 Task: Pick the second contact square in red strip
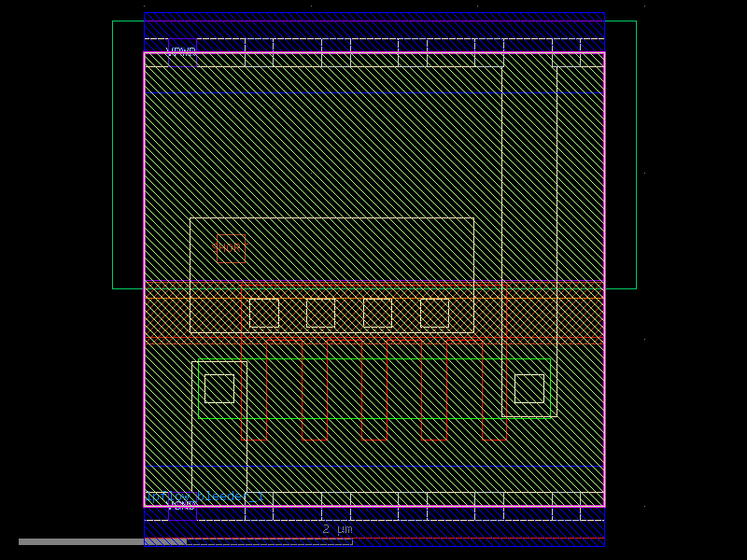(x=320, y=313)
